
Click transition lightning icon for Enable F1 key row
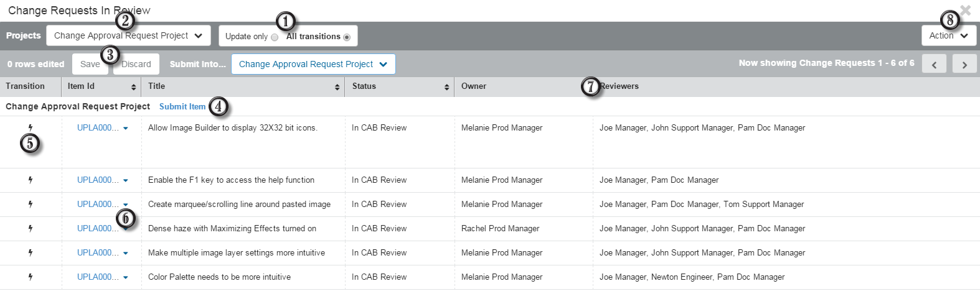[30, 180]
